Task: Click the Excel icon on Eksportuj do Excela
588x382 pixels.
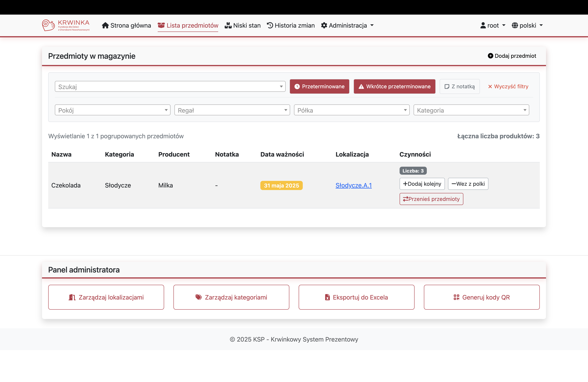Action: pos(328,297)
